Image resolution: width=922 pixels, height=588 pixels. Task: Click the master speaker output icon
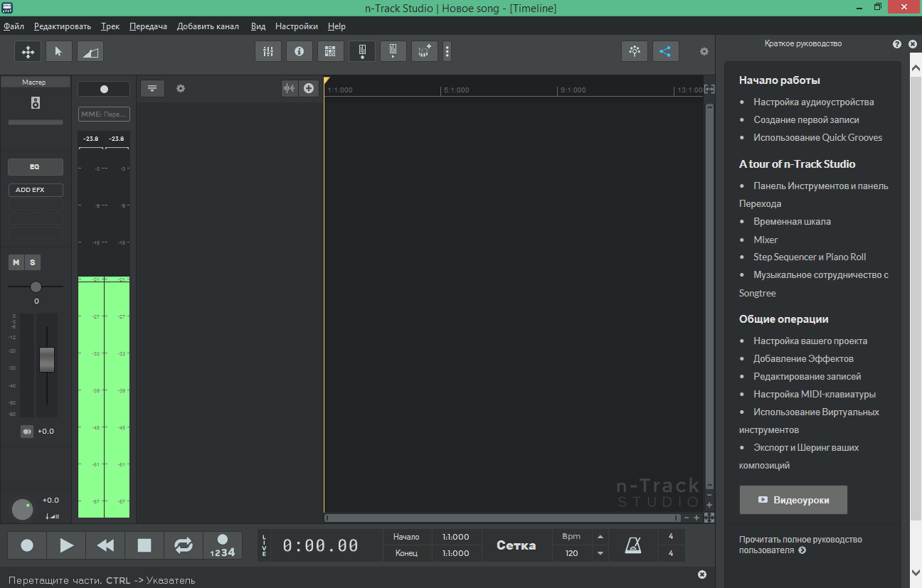(36, 103)
